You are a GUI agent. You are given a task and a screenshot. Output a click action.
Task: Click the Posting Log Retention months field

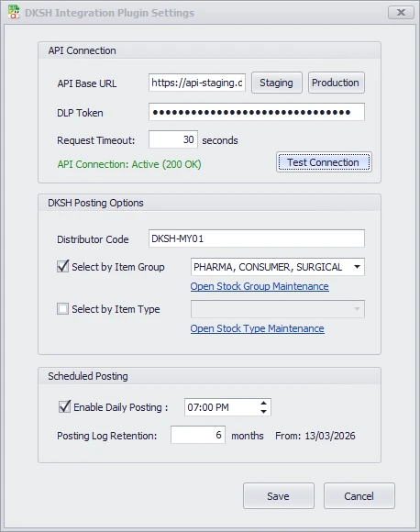(198, 435)
